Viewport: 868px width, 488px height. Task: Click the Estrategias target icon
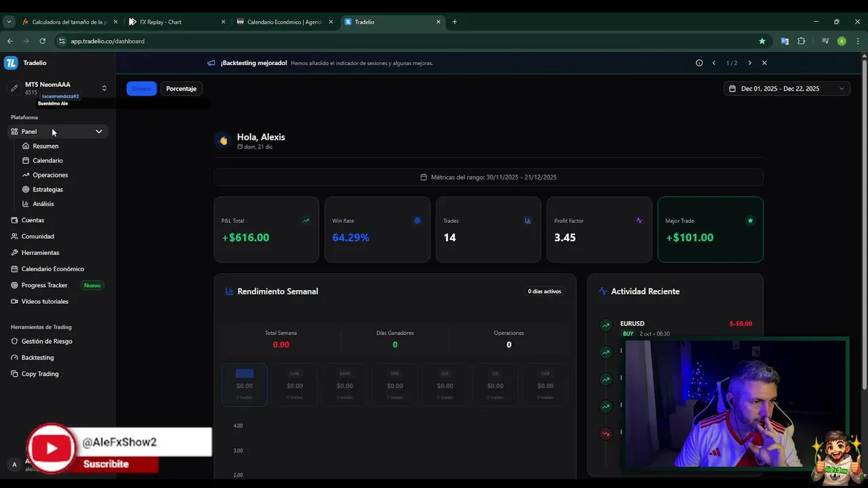(x=26, y=190)
